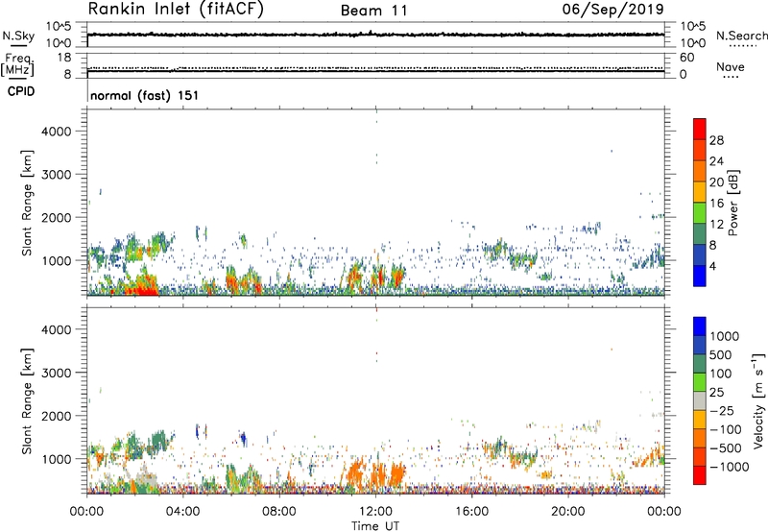Select the 'Beam 11' header label

(374, 11)
